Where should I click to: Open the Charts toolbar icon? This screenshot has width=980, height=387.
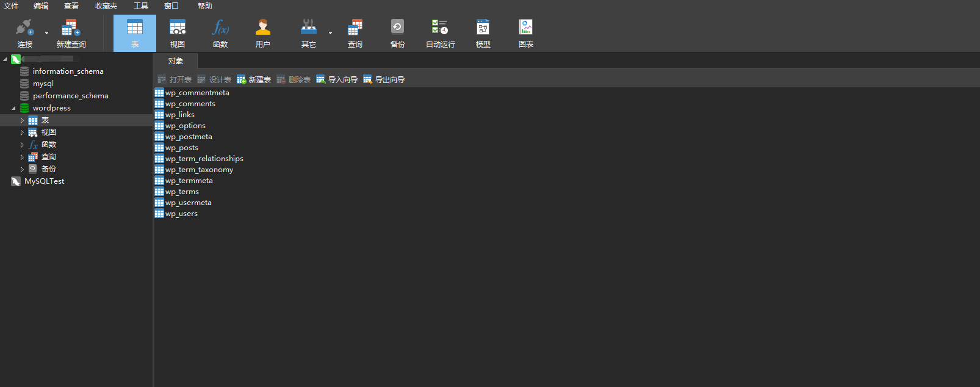525,27
